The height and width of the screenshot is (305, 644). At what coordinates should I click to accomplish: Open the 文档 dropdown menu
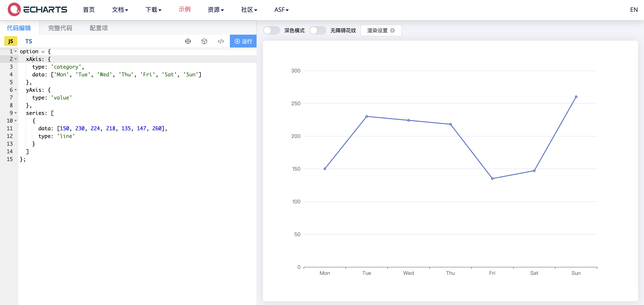(120, 9)
